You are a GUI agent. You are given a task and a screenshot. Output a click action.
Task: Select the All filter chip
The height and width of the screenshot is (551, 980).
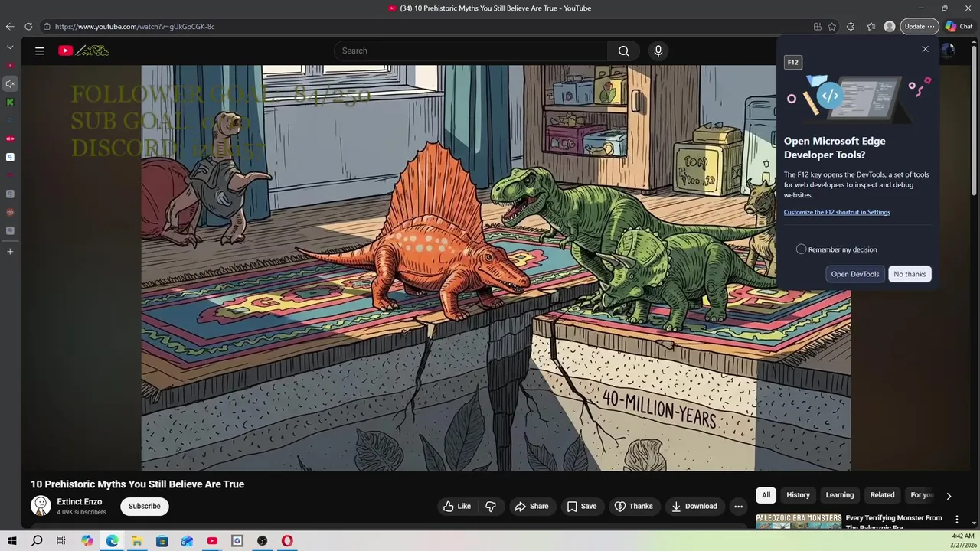(766, 495)
